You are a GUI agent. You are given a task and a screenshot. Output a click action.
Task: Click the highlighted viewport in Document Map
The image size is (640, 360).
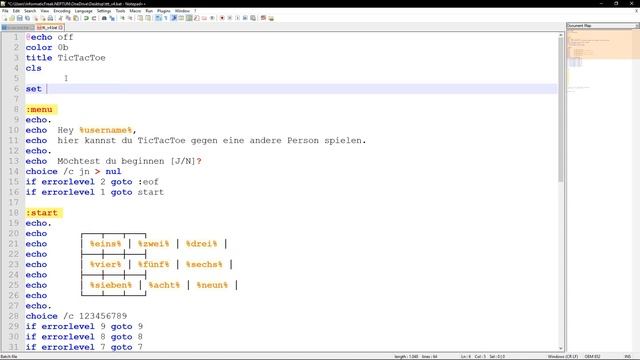(x=603, y=44)
